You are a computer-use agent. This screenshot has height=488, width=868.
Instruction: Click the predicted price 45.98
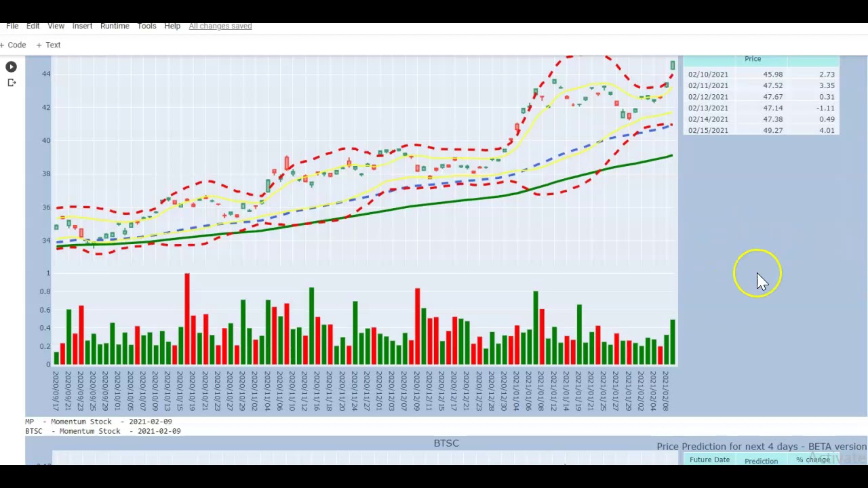(772, 75)
